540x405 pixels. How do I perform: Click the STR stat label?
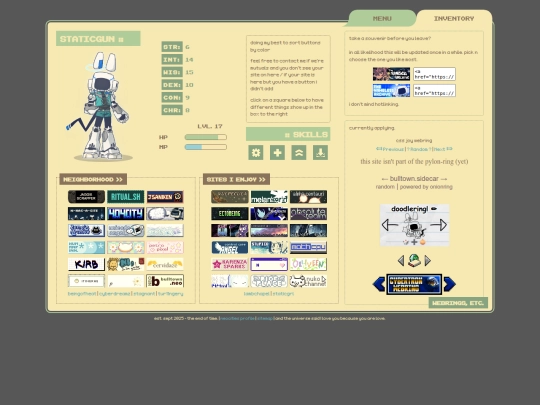(172, 47)
